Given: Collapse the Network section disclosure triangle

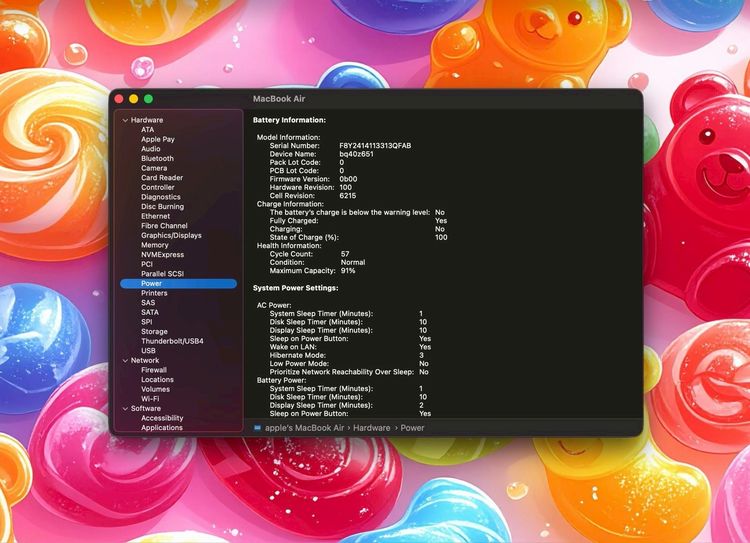Looking at the screenshot, I should click(125, 360).
